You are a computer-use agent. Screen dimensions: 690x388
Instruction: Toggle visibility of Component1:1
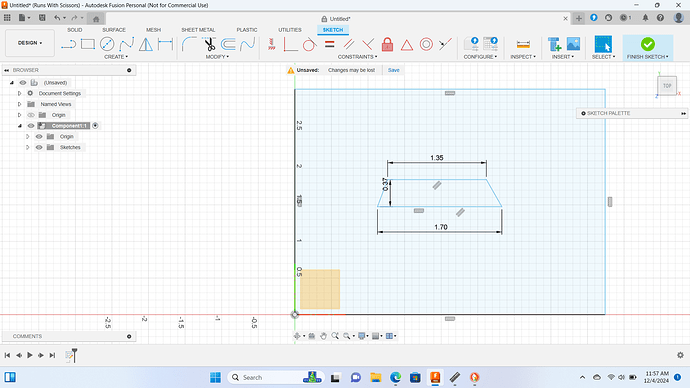click(31, 126)
